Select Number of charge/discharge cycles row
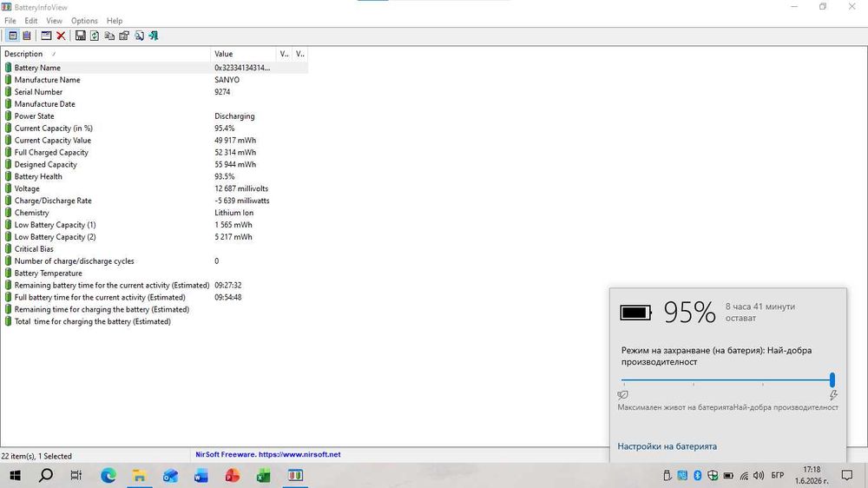 pyautogui.click(x=155, y=261)
